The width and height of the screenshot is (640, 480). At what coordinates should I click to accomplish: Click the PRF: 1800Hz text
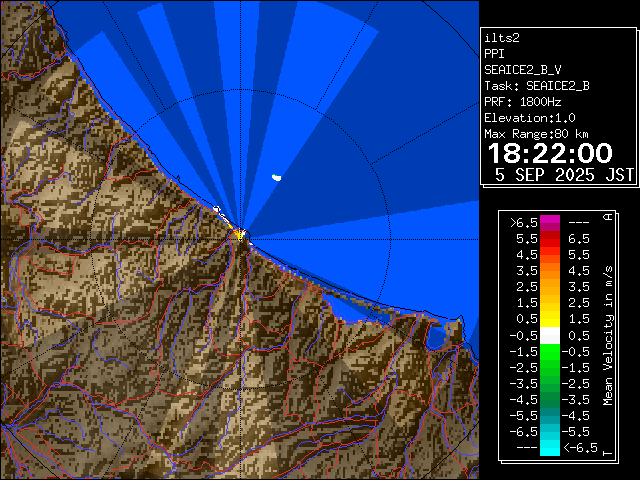(523, 101)
